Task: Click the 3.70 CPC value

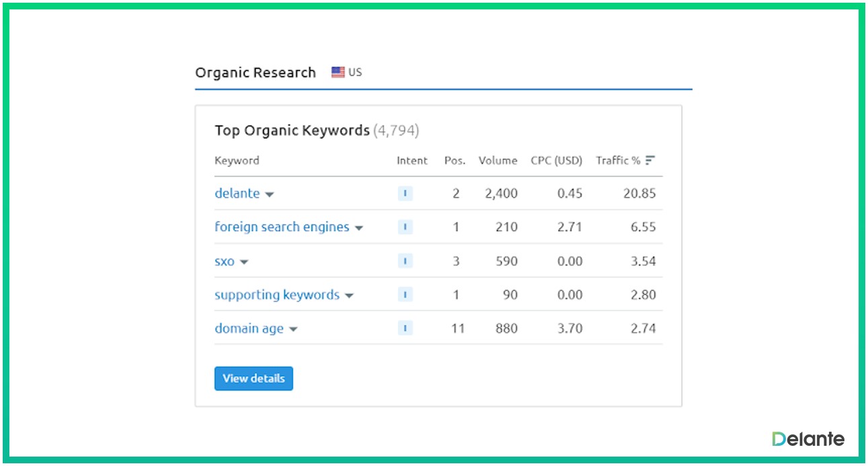Action: coord(570,328)
